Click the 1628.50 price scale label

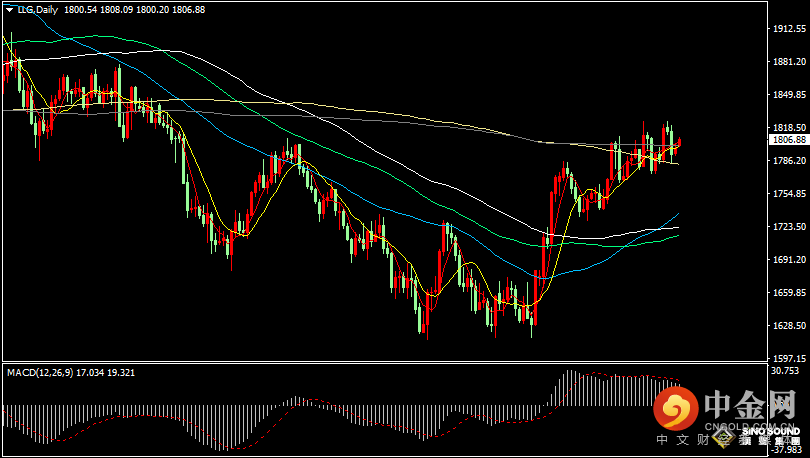pos(789,326)
